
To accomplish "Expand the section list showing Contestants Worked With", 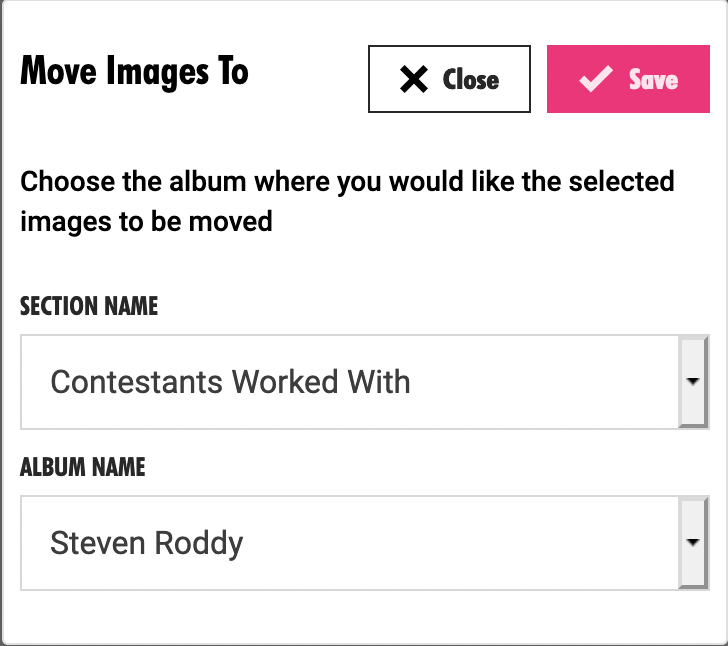I will (693, 382).
